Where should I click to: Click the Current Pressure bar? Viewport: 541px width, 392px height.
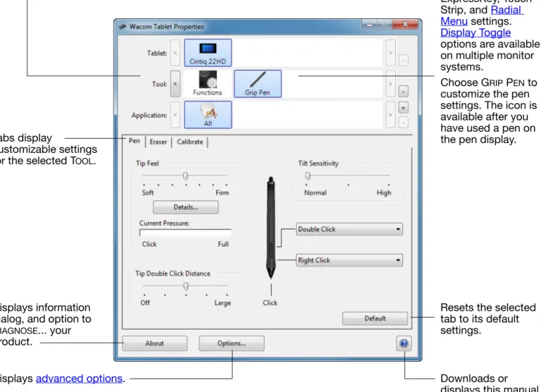(x=185, y=233)
